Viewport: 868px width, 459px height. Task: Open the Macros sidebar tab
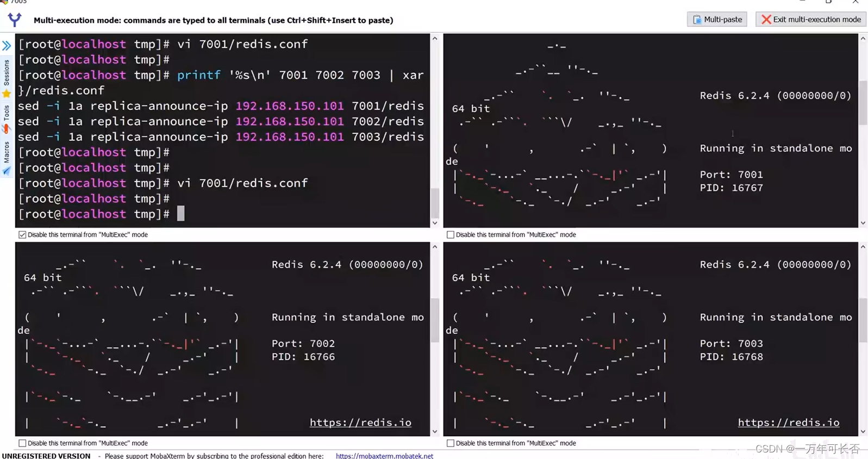tap(7, 152)
